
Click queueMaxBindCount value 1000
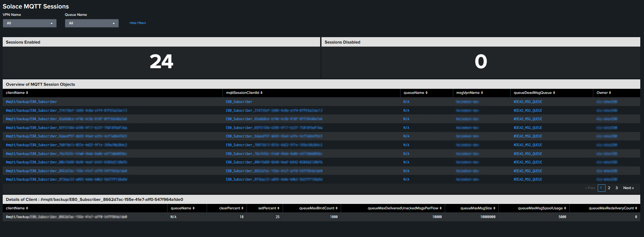tap(334, 217)
